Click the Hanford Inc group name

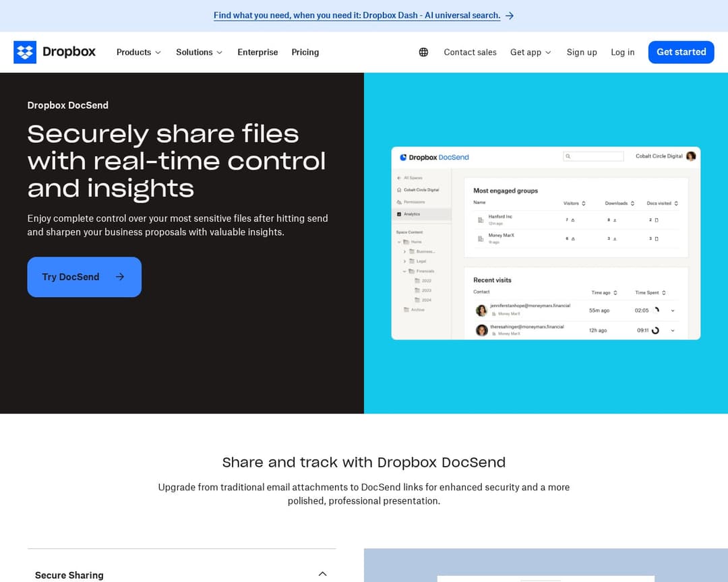(x=500, y=217)
